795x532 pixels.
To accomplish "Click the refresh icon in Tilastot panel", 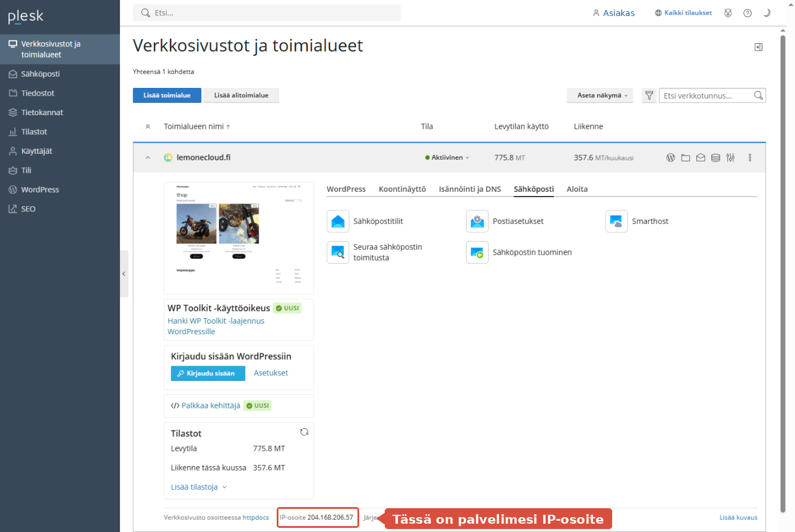I will pos(305,432).
